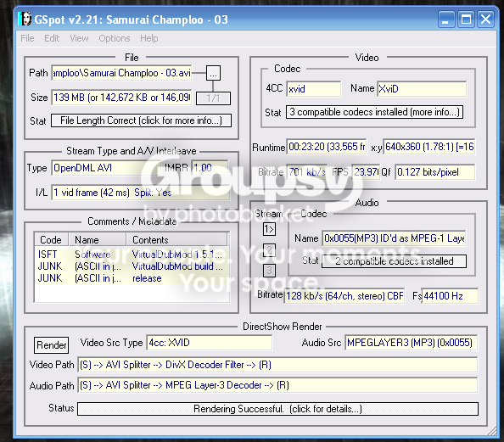Open the File menu

click(x=27, y=38)
